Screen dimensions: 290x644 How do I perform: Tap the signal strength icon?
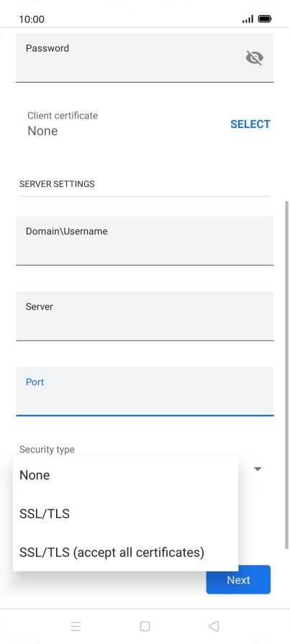248,19
